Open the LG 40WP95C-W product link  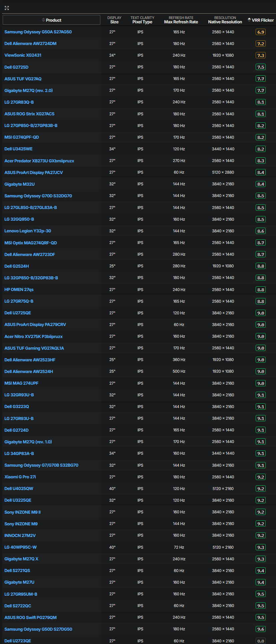coord(20,547)
